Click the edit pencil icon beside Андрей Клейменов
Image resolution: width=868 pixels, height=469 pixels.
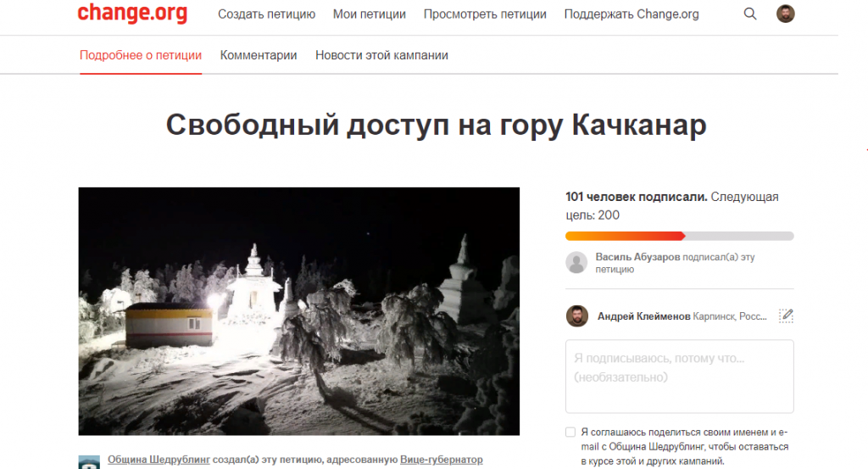786,315
